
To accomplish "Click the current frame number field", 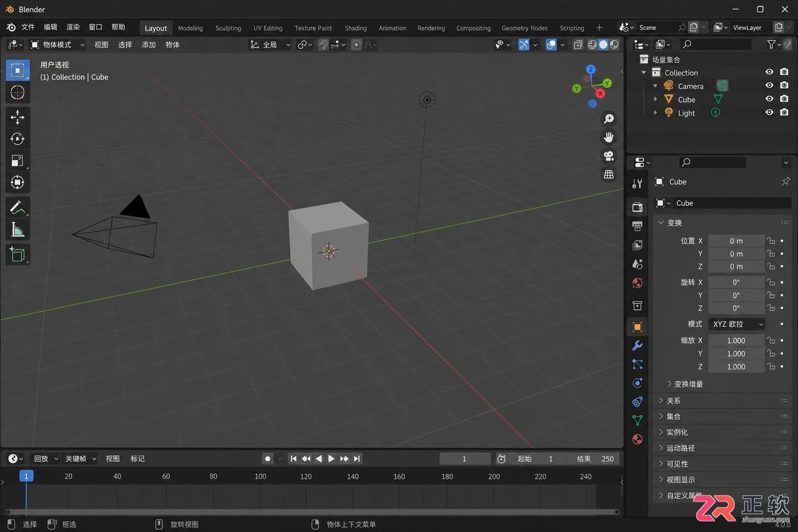I will [465, 459].
